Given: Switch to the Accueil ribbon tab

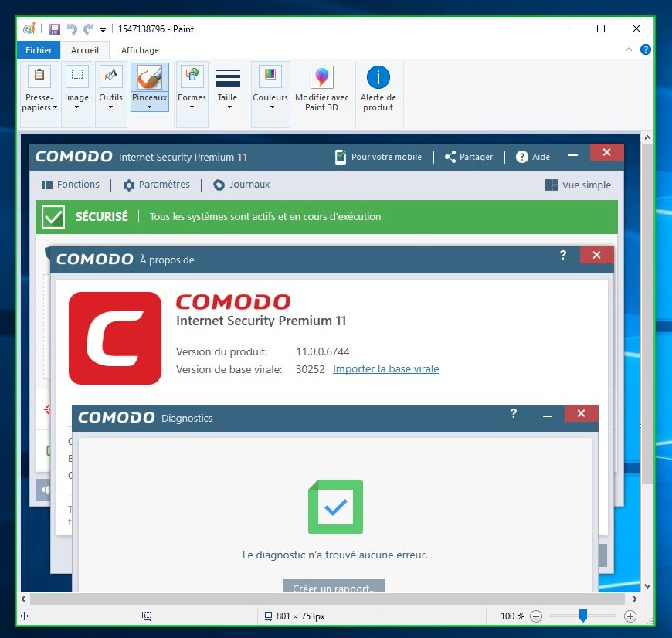Looking at the screenshot, I should click(85, 50).
